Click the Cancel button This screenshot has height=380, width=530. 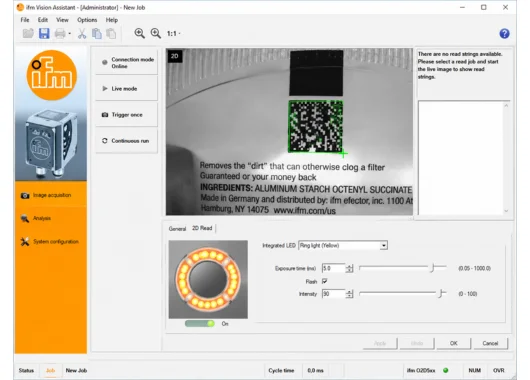coord(490,343)
